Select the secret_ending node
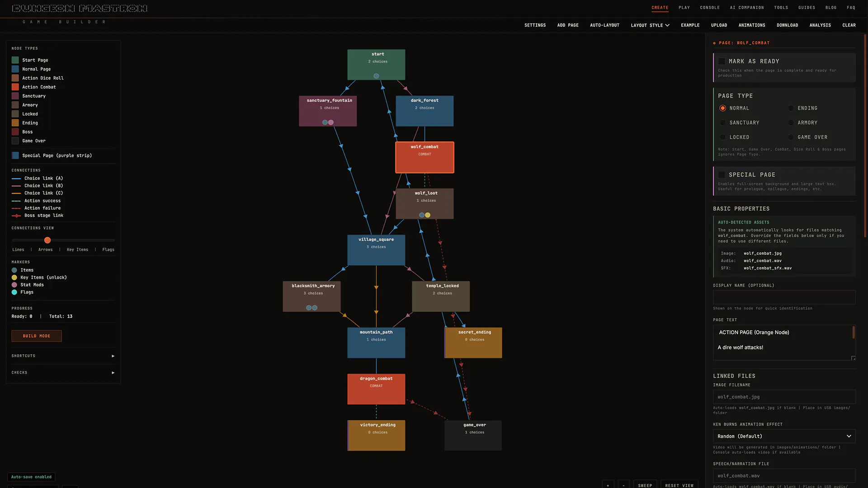 473,343
